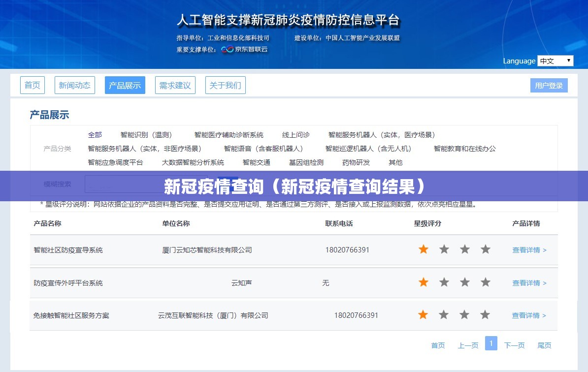The height and width of the screenshot is (372, 588).
Task: Open 查看详情 for 防疫宣传外呼平台系统
Action: click(x=529, y=283)
